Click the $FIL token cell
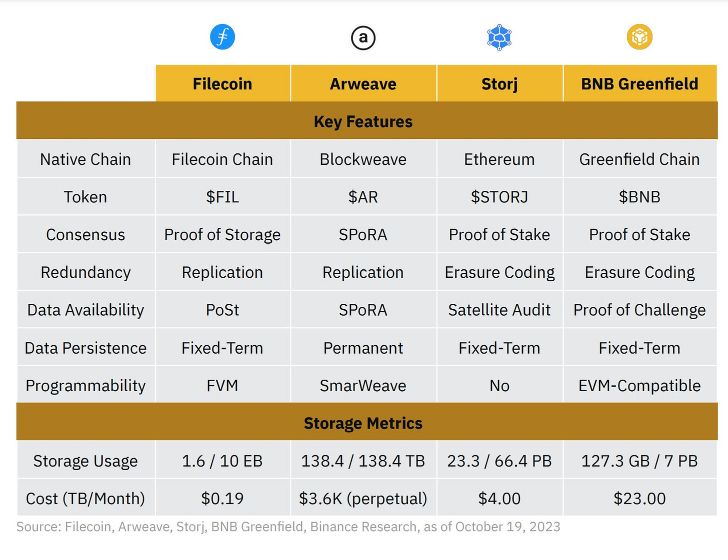The width and height of the screenshot is (728, 560). click(223, 197)
